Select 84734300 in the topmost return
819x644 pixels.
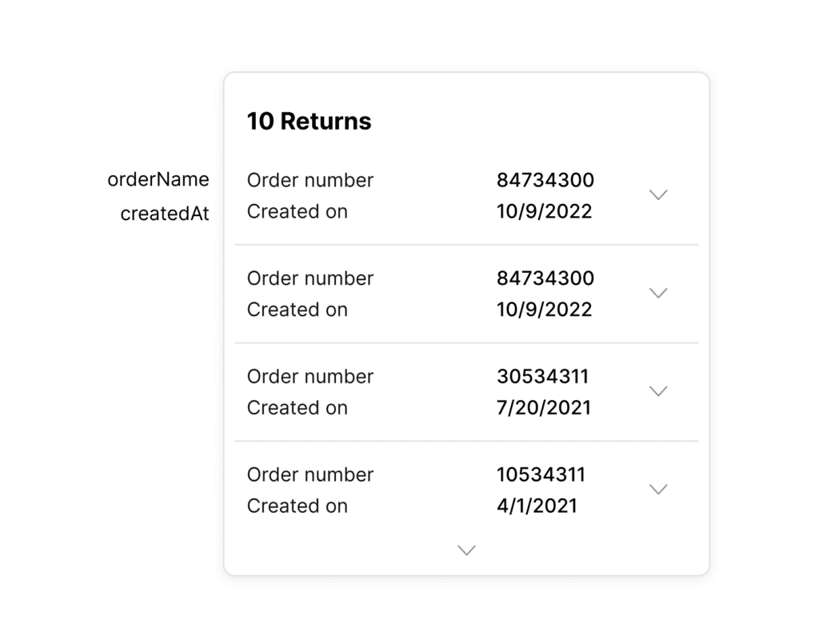[545, 180]
